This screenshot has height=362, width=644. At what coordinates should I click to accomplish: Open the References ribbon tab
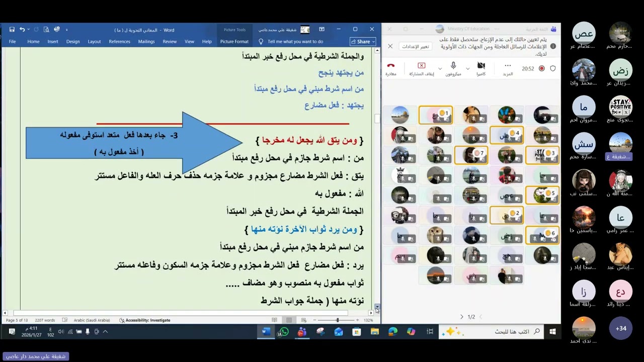tap(119, 42)
